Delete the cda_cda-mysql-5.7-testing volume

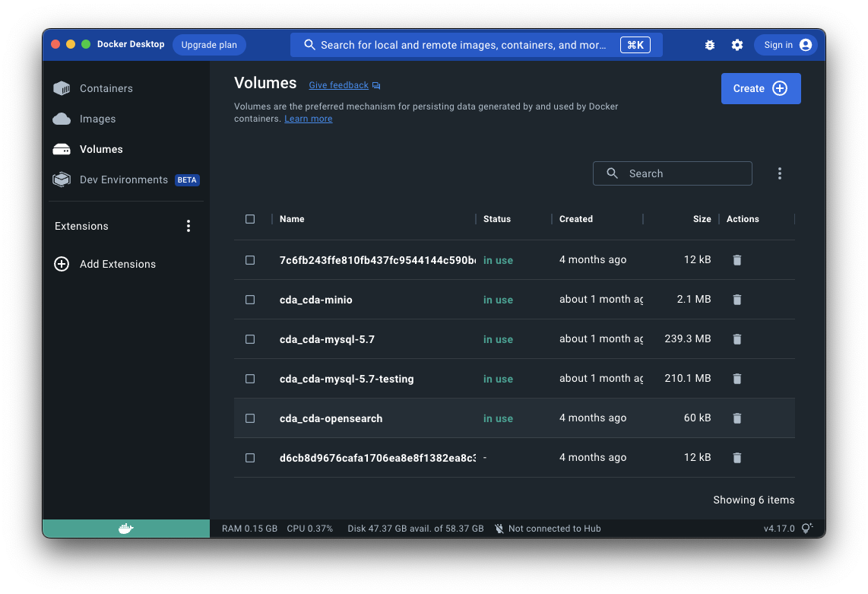[x=737, y=379]
